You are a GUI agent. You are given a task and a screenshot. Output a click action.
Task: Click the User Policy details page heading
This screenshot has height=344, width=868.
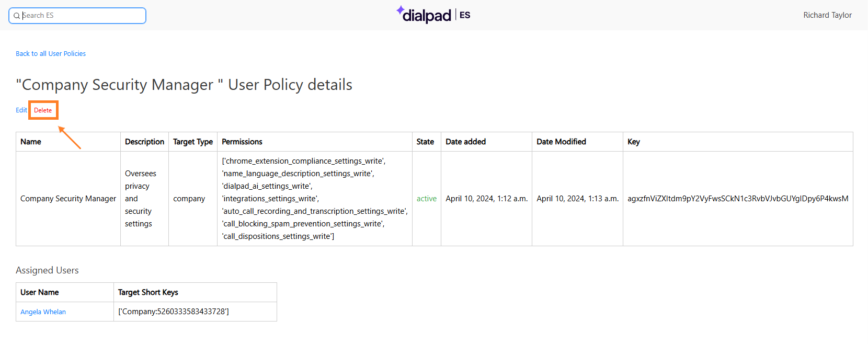click(184, 85)
